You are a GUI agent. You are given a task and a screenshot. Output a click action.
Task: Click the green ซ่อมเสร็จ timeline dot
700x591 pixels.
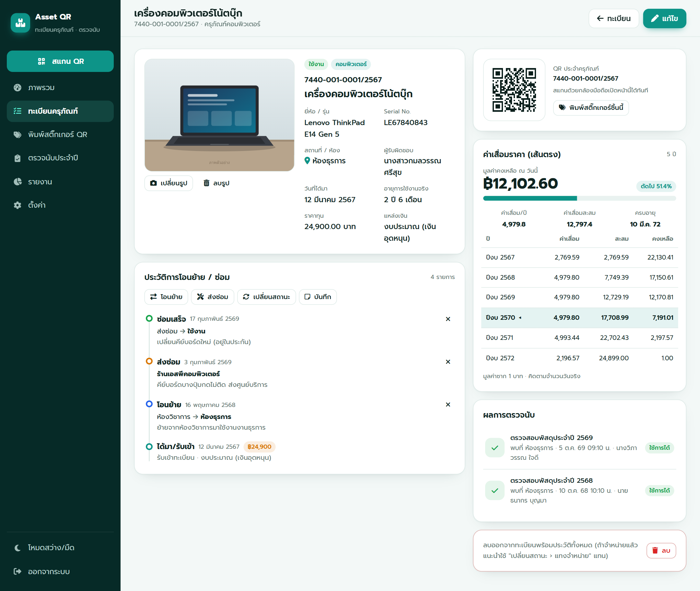[x=149, y=319]
